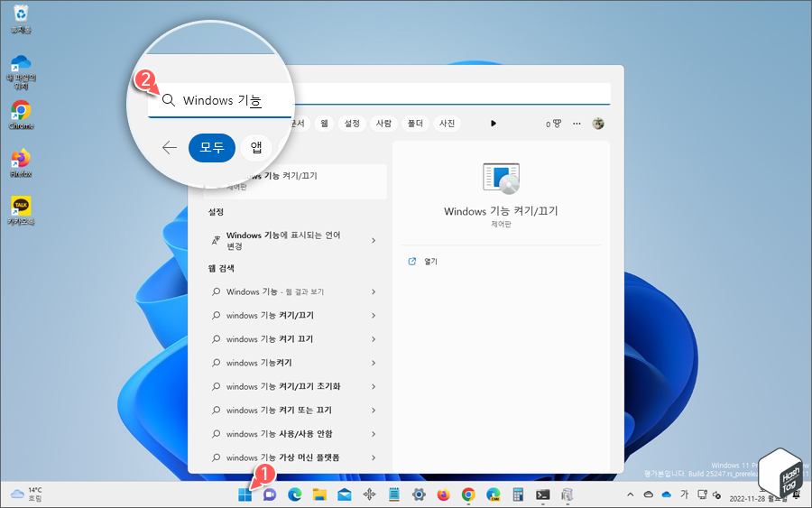Image resolution: width=812 pixels, height=508 pixels.
Task: Open Settings gear in taskbar
Action: point(419,495)
